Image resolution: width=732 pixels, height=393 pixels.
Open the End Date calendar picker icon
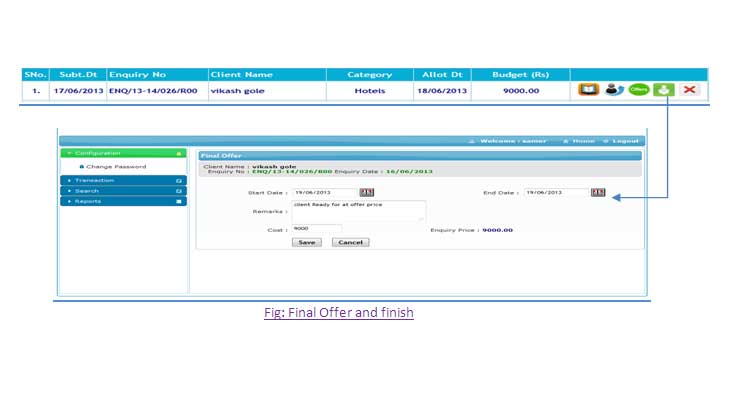tap(598, 192)
